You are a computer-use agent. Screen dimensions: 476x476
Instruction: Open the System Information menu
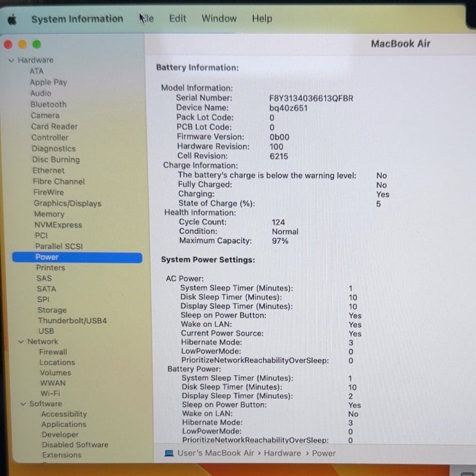[77, 19]
